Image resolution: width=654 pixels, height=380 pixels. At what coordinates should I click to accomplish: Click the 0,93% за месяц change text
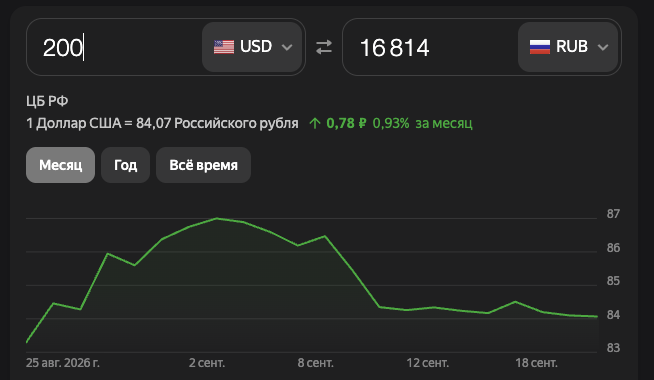[422, 123]
